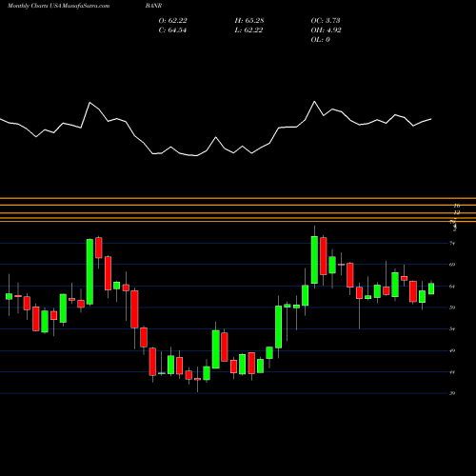Select the OC: 3.73 value

pos(326,21)
